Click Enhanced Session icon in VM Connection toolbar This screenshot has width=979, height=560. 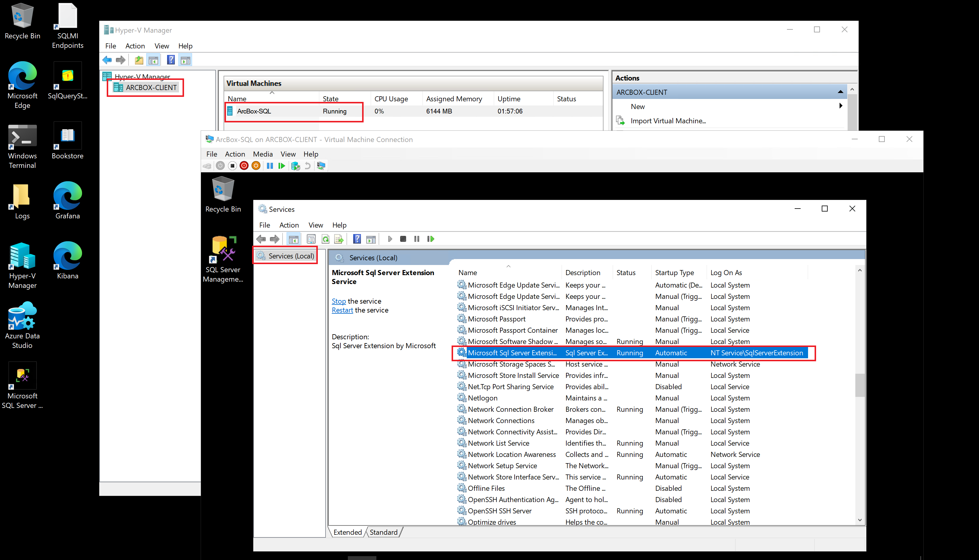coord(321,166)
